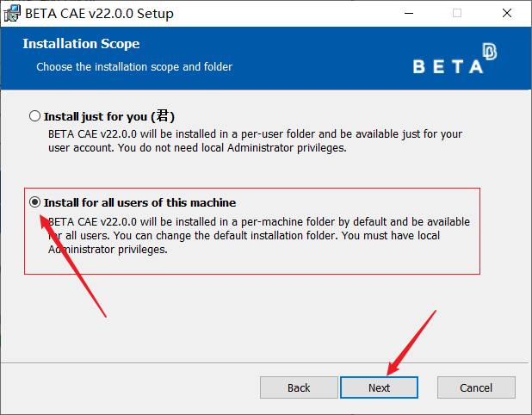Click 'Install for all users of this machine' label

tap(139, 203)
